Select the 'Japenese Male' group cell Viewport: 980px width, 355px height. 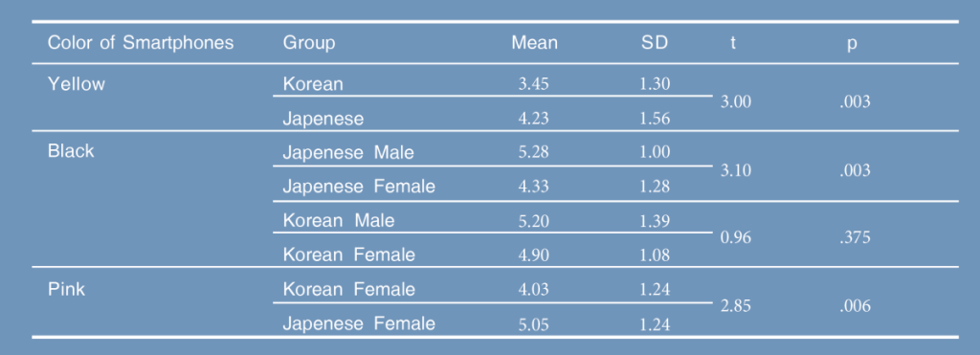[348, 152]
